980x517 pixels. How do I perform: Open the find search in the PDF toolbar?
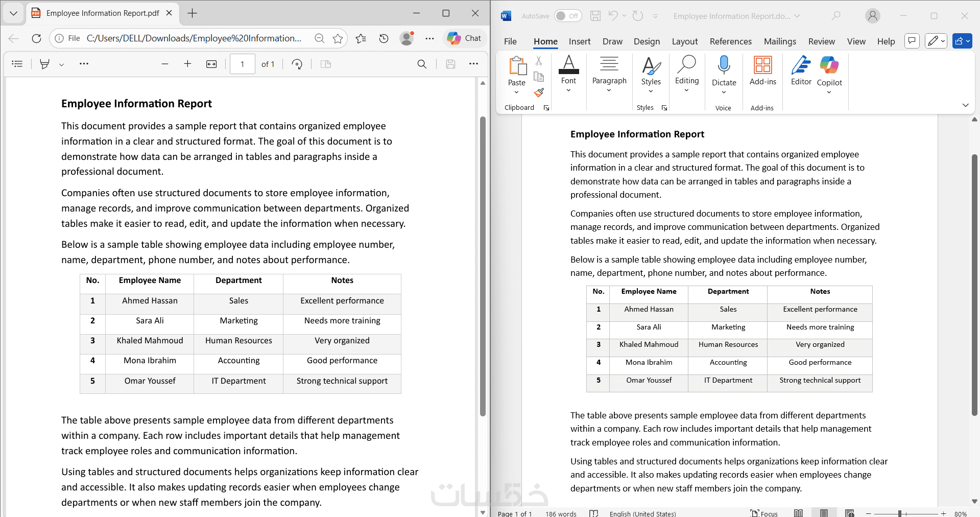(422, 64)
